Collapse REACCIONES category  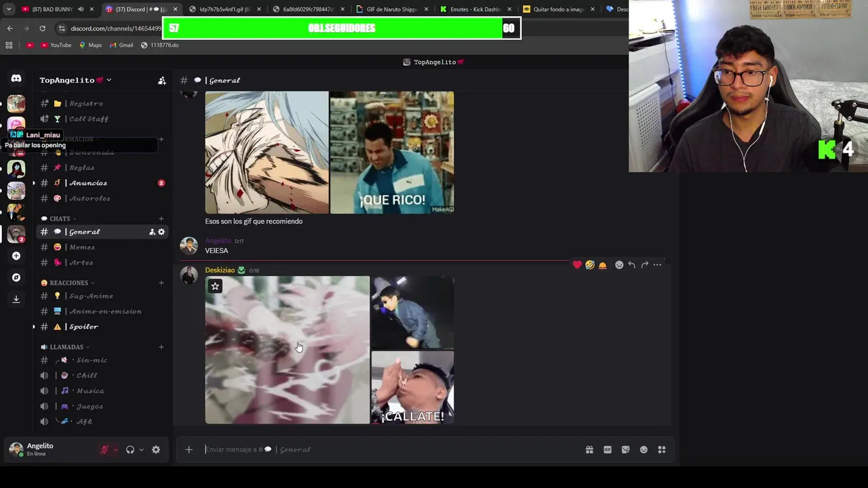click(x=68, y=283)
